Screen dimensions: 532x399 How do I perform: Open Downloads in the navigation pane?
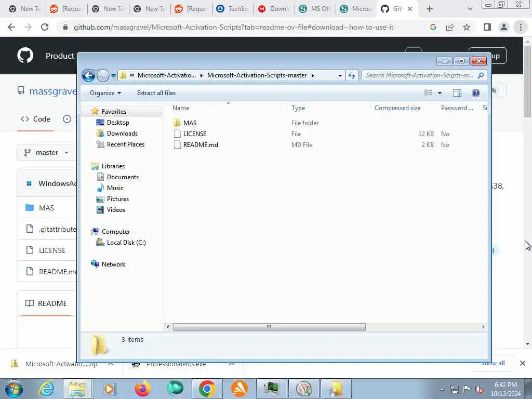point(122,134)
